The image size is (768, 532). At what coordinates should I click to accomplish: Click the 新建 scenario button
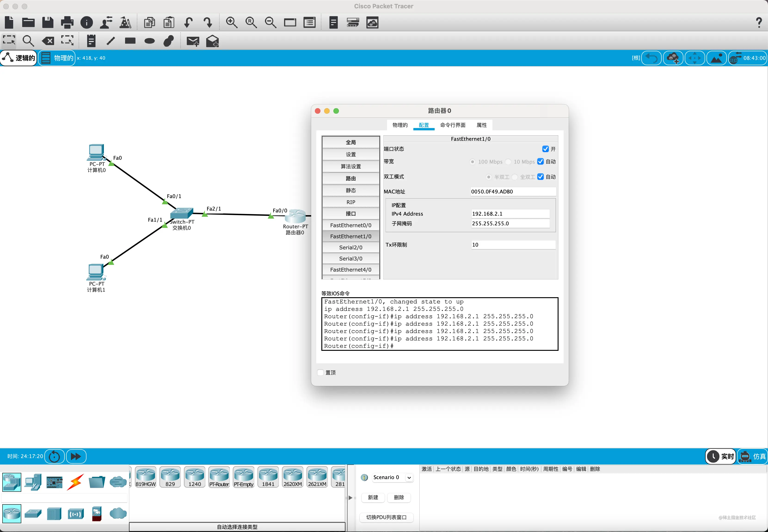coord(373,497)
